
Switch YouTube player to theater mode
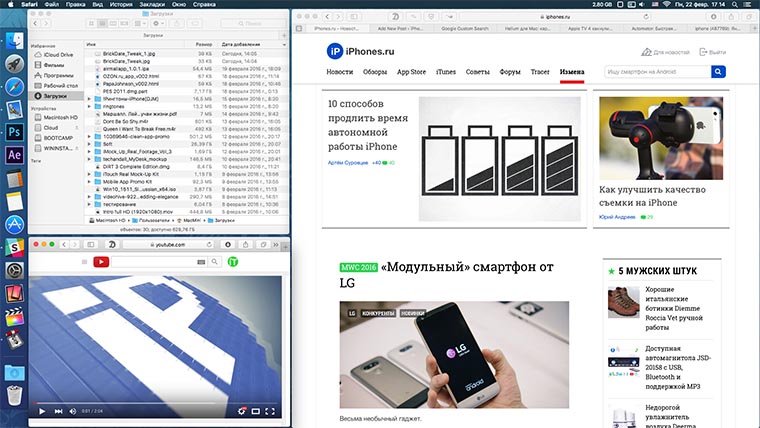click(x=255, y=411)
